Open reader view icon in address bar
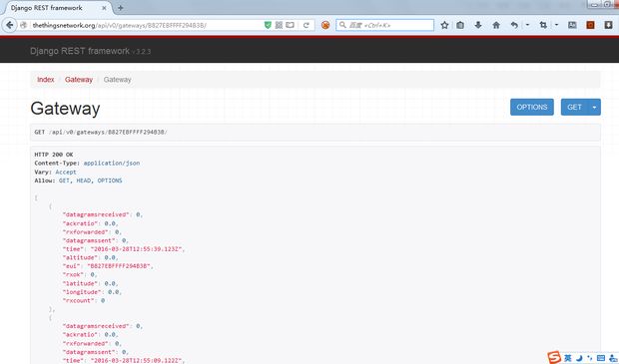Viewport: 619px width, 364px height. 290,25
